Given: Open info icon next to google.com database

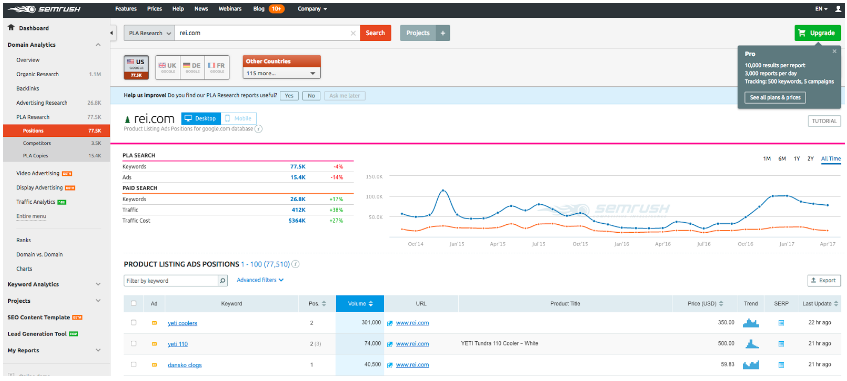Looking at the screenshot, I should (259, 129).
